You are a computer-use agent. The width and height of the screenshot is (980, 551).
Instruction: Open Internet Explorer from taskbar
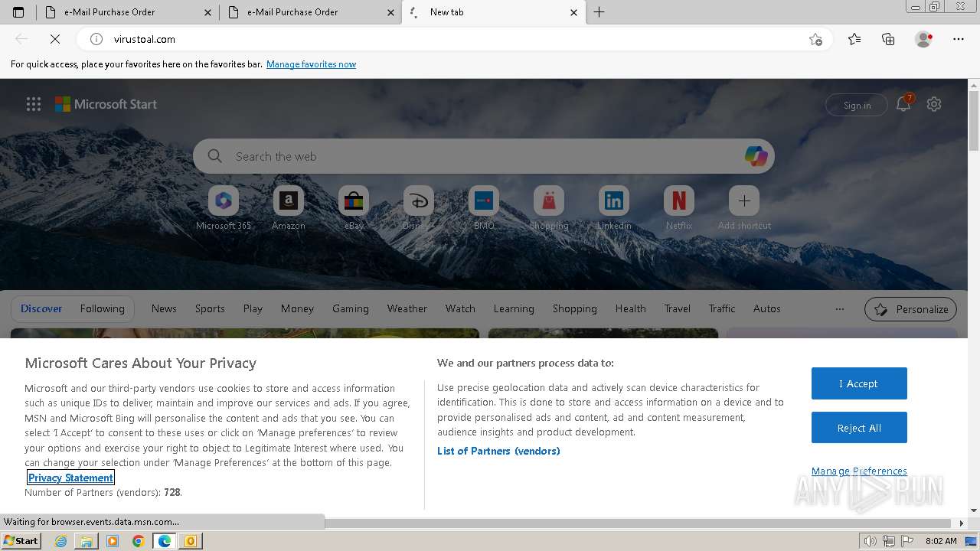[60, 541]
